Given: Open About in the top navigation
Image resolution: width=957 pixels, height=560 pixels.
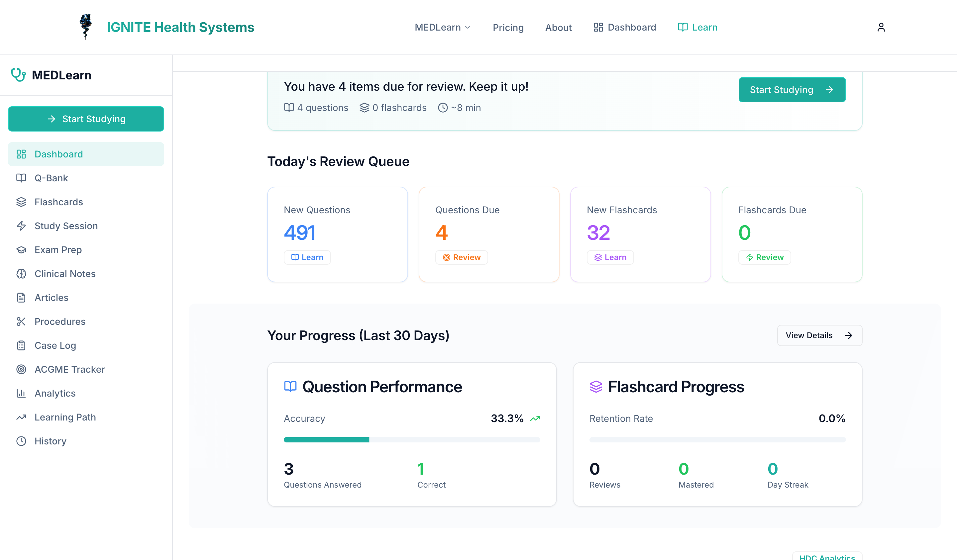Looking at the screenshot, I should click(x=558, y=27).
